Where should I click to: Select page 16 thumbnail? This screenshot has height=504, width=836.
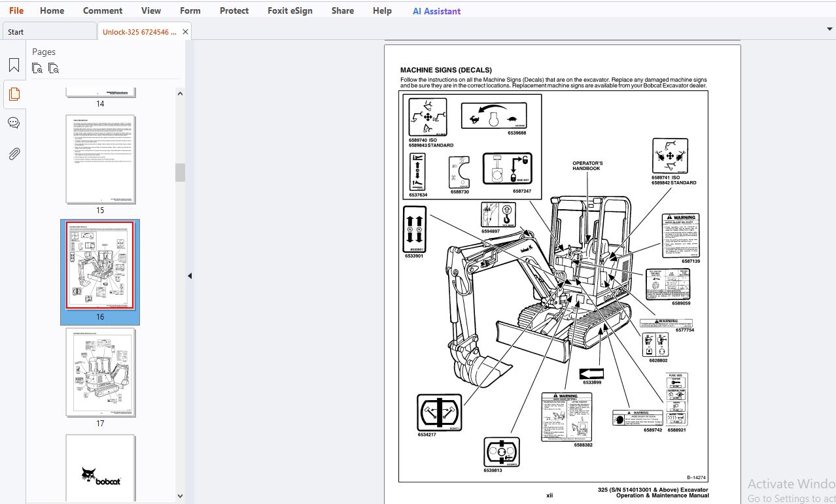[100, 265]
